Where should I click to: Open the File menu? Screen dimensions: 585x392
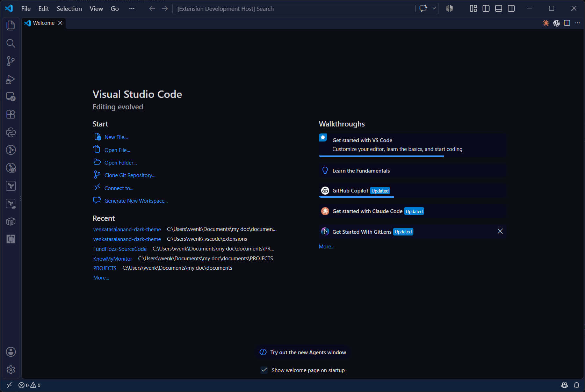(26, 9)
